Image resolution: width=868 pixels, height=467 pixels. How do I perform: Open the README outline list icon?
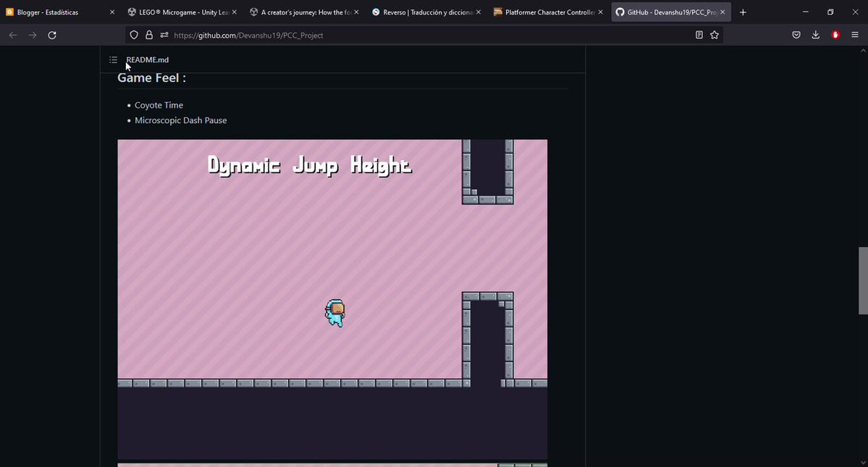click(x=113, y=60)
